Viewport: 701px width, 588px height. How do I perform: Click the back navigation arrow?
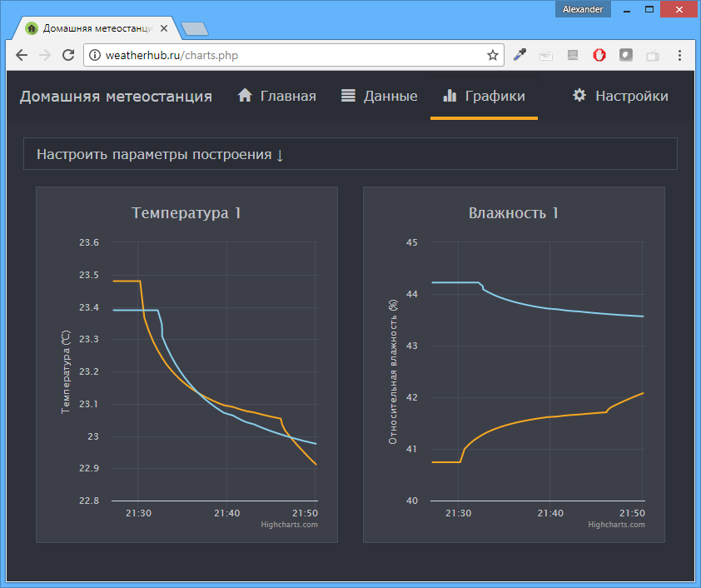[x=21, y=55]
